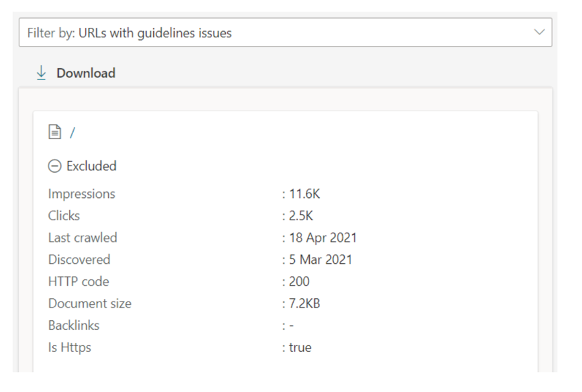Click the document page icon
The height and width of the screenshot is (392, 582).
tap(55, 133)
